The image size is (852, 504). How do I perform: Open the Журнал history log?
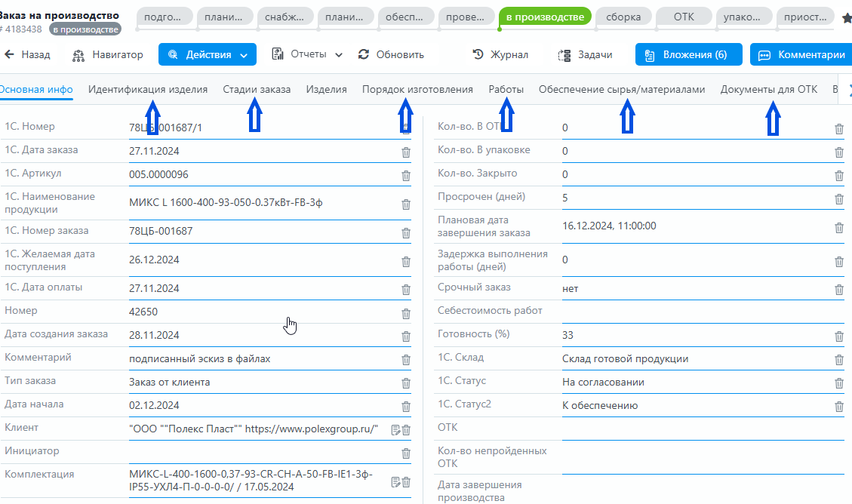click(x=500, y=55)
